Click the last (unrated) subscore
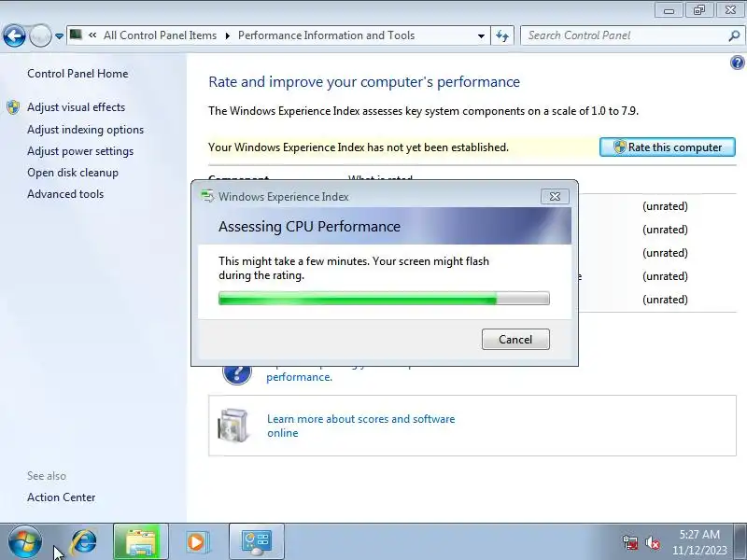Viewport: 747px width, 560px height. [665, 300]
